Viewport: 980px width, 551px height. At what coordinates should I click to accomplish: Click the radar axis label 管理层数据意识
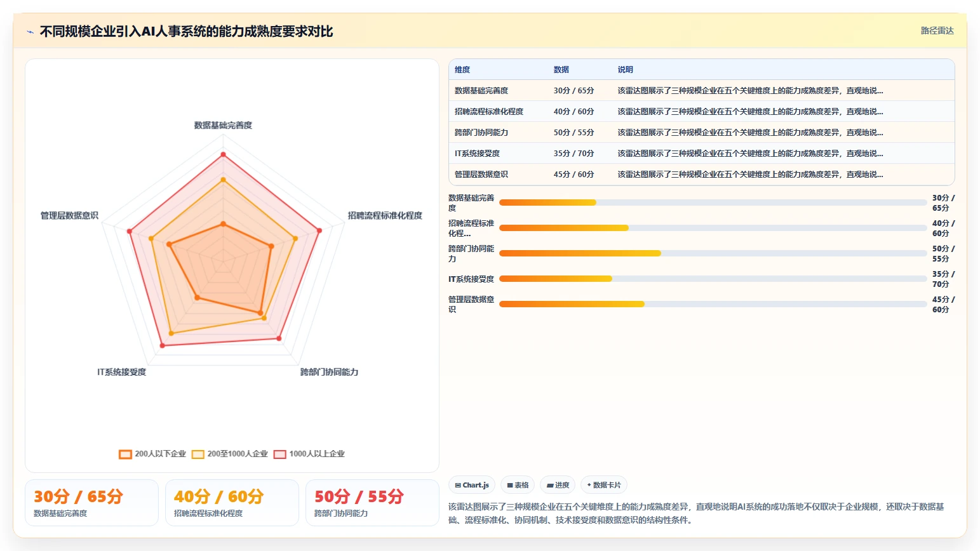tap(69, 216)
